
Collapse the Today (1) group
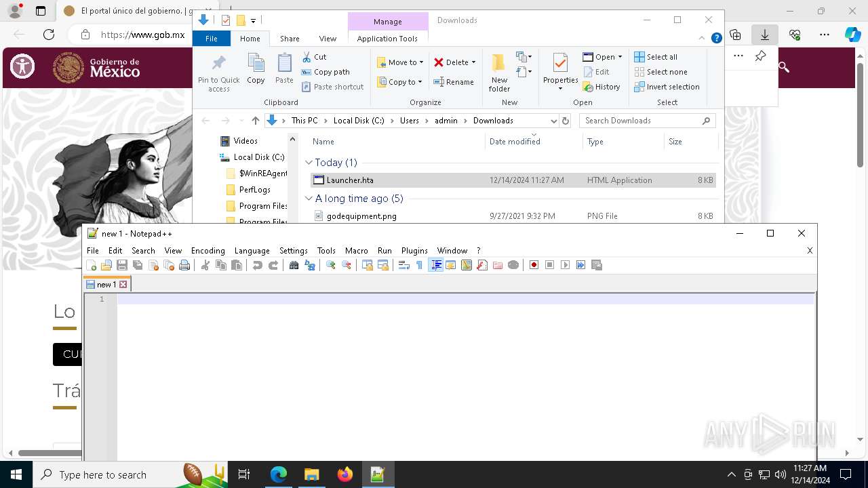tap(309, 163)
